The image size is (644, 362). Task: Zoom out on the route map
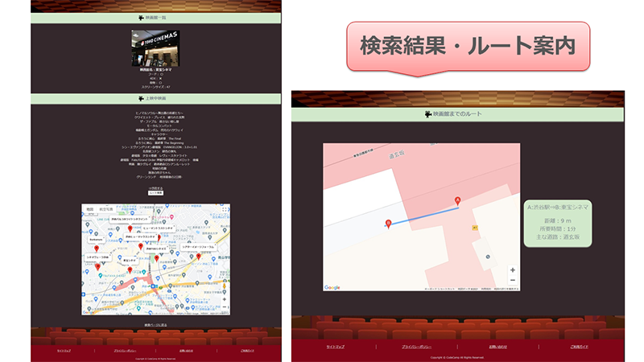click(x=513, y=280)
